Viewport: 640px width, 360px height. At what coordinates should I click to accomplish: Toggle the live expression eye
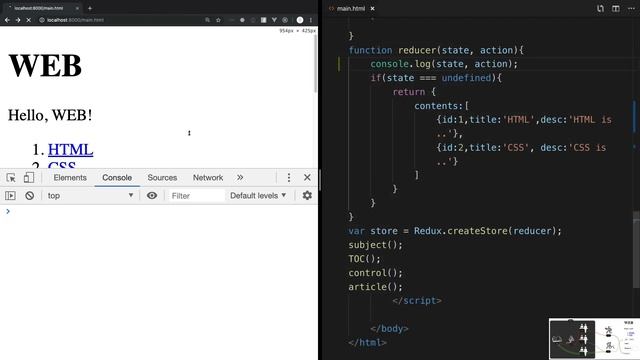click(x=152, y=196)
